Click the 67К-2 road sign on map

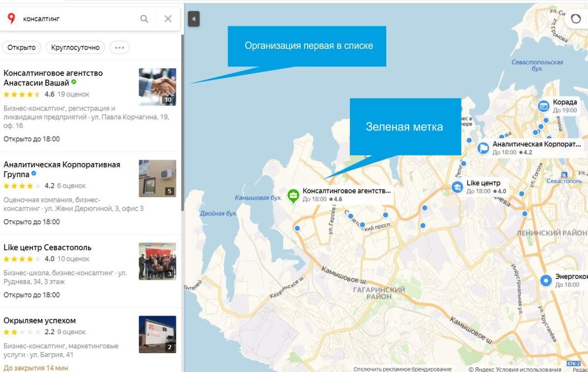(x=573, y=363)
